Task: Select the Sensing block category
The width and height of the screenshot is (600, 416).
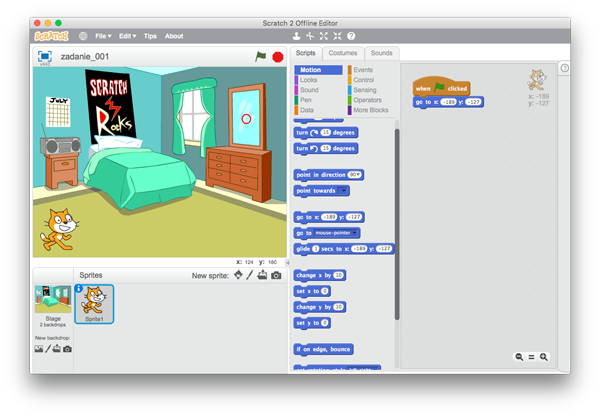Action: (365, 90)
